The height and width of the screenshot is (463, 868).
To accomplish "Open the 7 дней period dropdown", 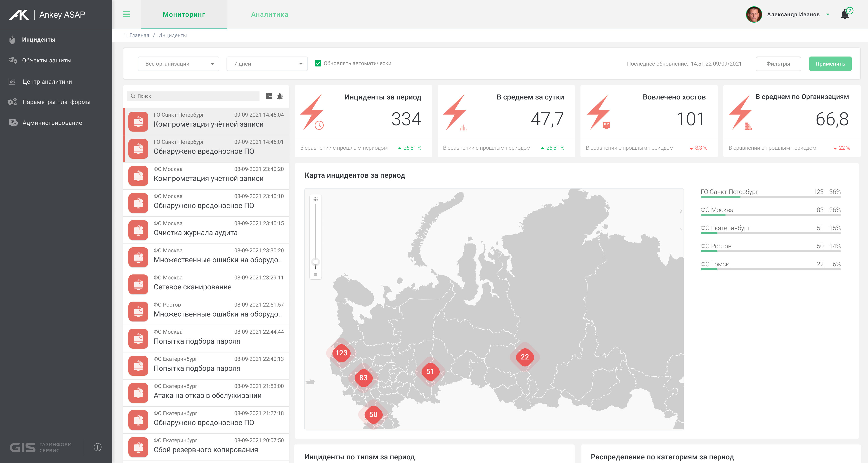I will pos(267,64).
